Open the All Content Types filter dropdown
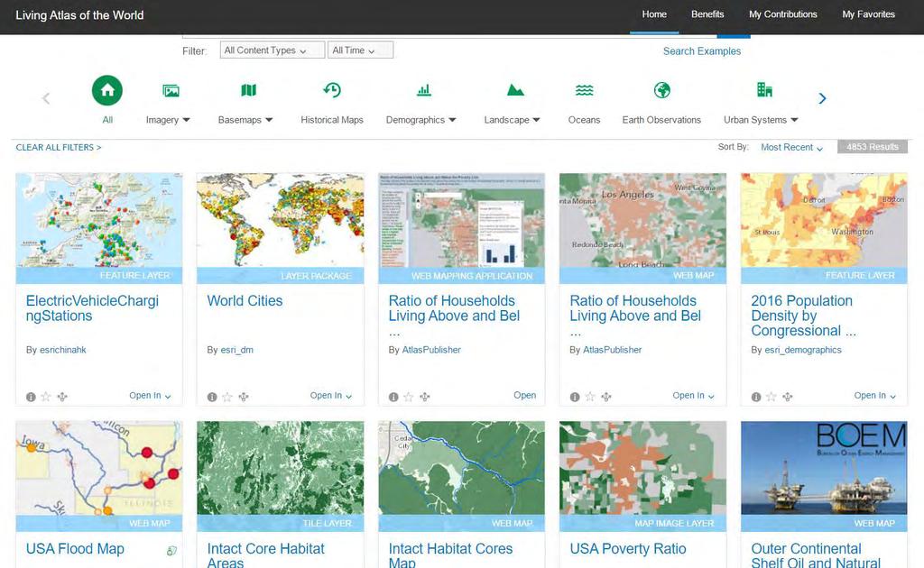This screenshot has height=568, width=924. 273,50
